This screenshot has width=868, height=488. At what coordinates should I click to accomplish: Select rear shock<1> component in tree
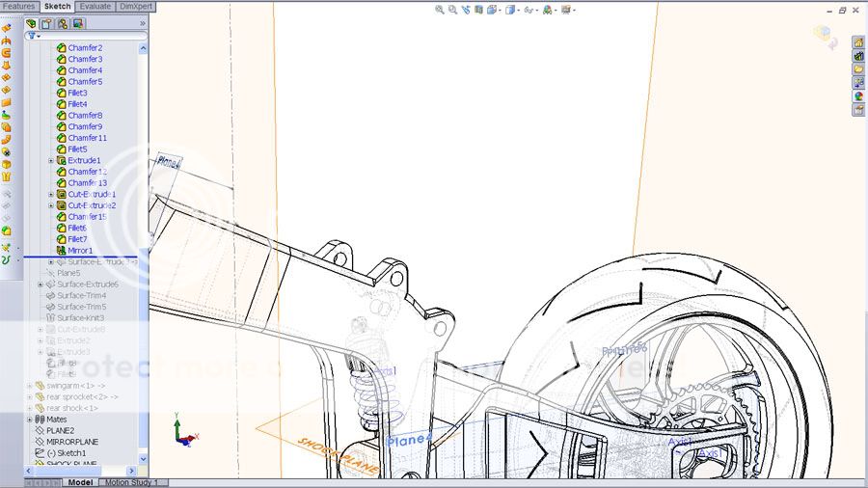(x=72, y=408)
